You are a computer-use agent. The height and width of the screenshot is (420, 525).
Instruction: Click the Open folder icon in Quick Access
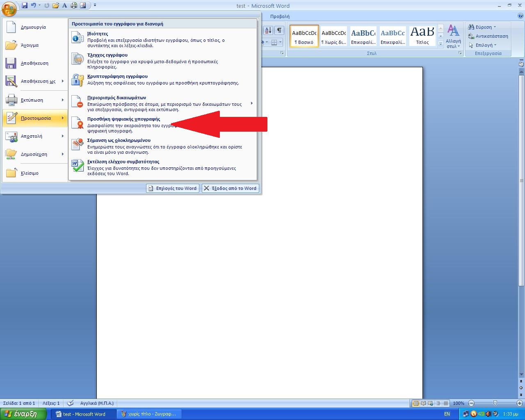click(56, 5)
